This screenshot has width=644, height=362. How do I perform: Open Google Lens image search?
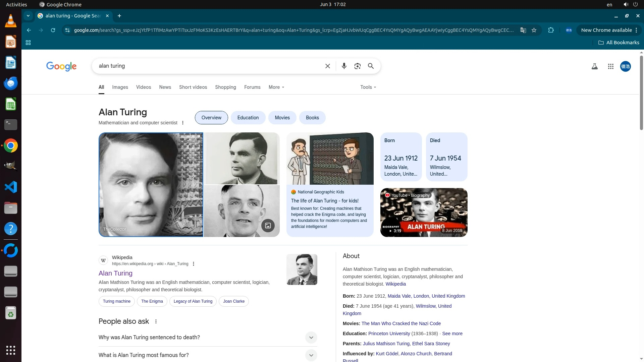click(x=357, y=66)
